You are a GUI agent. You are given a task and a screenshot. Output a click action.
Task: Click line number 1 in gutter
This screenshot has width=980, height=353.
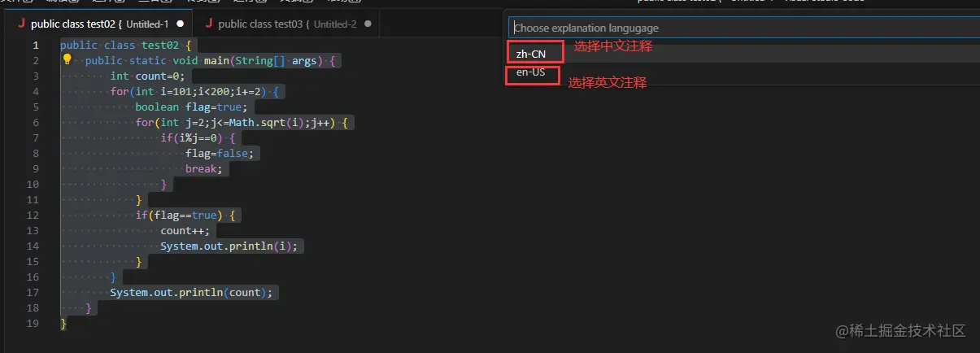(36, 45)
